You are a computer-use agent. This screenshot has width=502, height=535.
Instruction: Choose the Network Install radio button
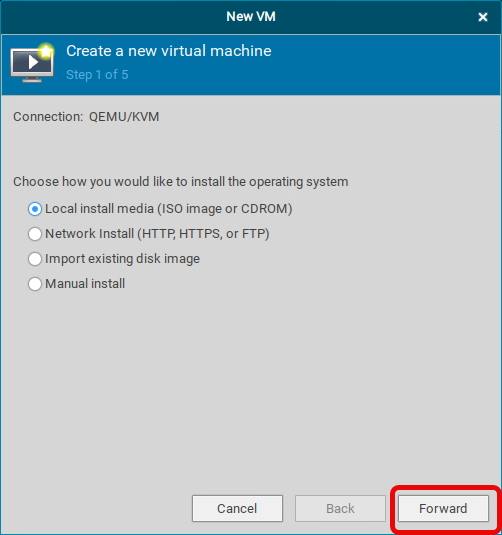point(35,234)
